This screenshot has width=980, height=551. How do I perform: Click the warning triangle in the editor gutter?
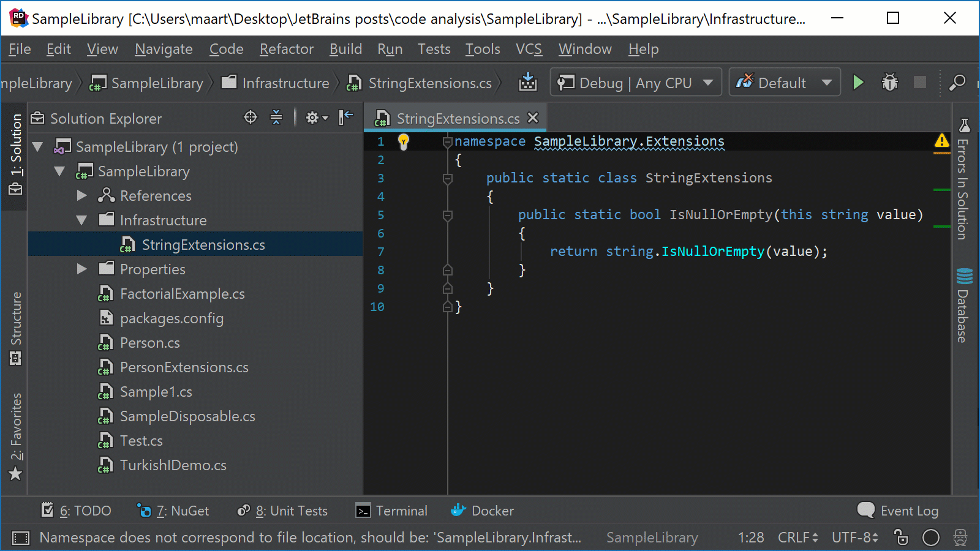pos(942,141)
